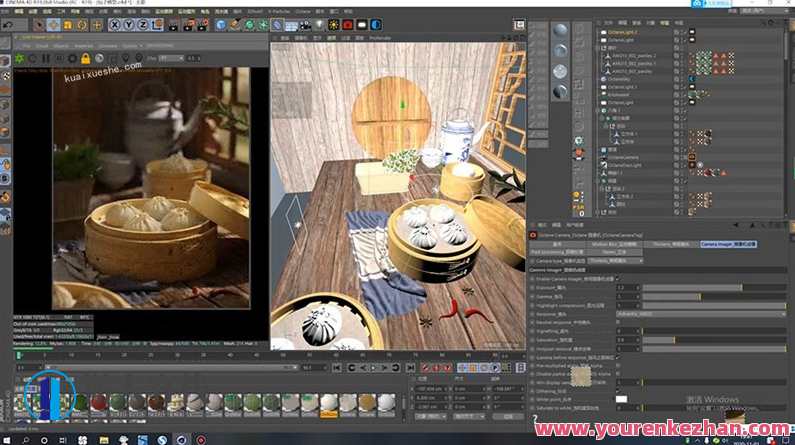Image resolution: width=795 pixels, height=445 pixels.
Task: Click the Undo arrow icon in the top toolbar
Action: click(8, 24)
